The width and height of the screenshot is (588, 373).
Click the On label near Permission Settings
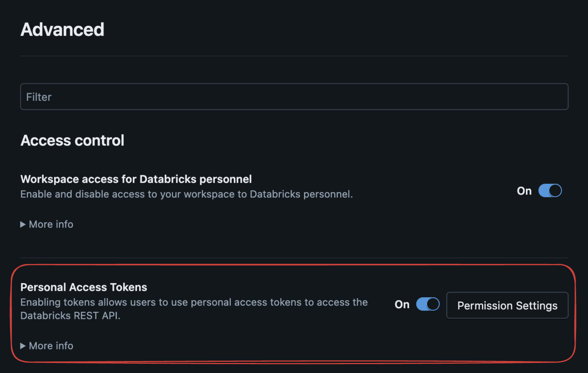pos(402,304)
